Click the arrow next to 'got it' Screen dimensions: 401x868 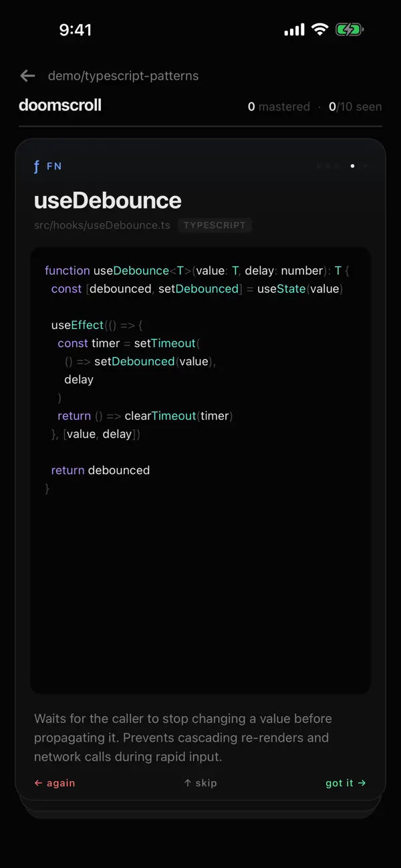click(363, 782)
